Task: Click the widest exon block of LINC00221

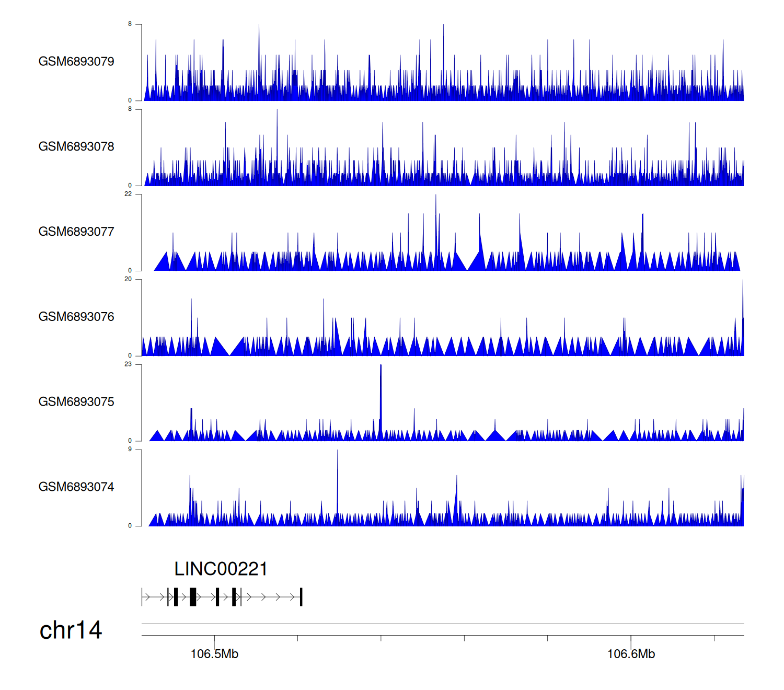Action: (193, 597)
